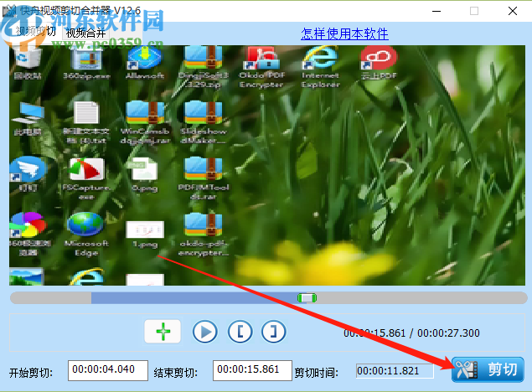
Task: Click the green seek slider handle
Action: [x=307, y=298]
